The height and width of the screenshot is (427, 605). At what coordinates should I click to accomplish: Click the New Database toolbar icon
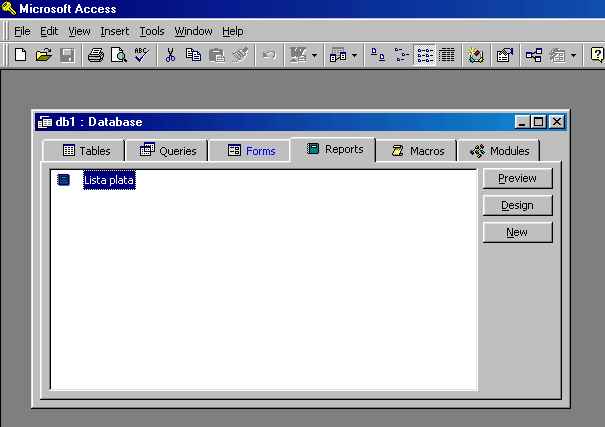tap(20, 56)
